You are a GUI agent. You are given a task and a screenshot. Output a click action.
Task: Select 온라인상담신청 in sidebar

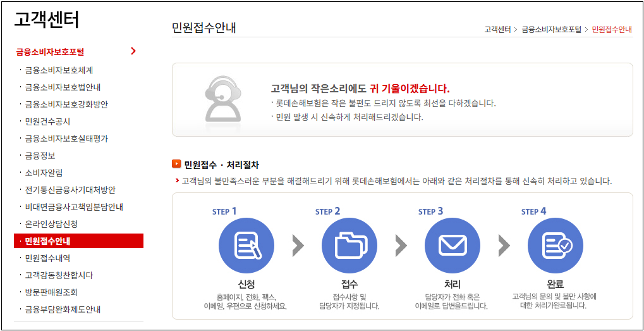[x=51, y=224]
